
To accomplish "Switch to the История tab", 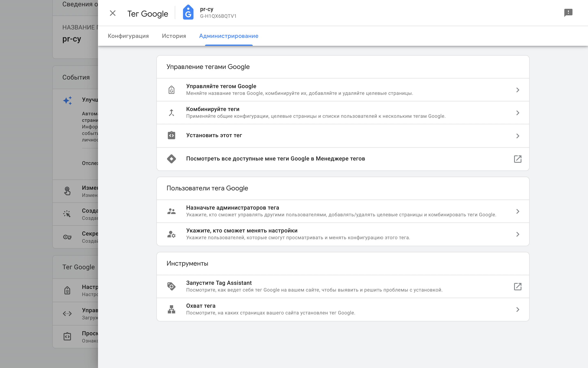I will tap(174, 36).
